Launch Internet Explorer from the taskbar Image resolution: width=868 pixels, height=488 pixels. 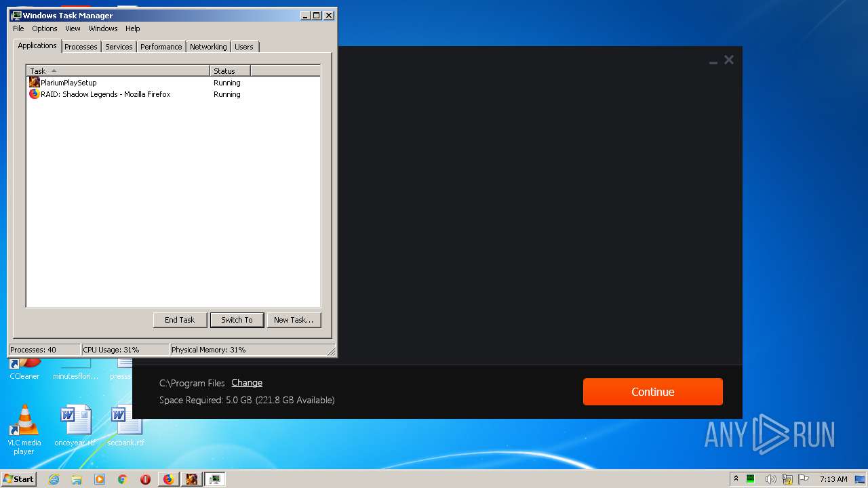[x=54, y=479]
